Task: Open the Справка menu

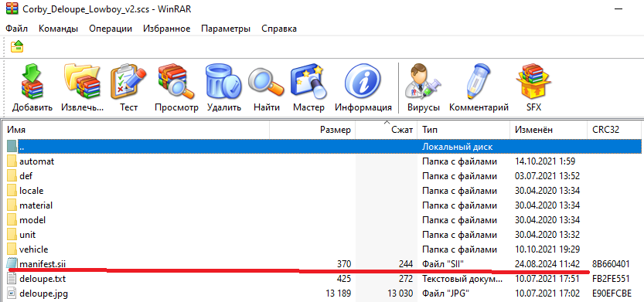Action: [x=279, y=29]
